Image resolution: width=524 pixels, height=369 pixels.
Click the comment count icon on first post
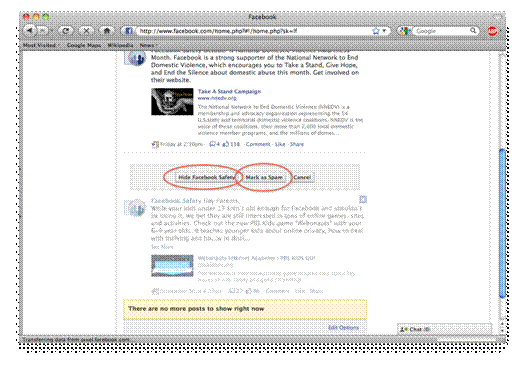point(212,144)
